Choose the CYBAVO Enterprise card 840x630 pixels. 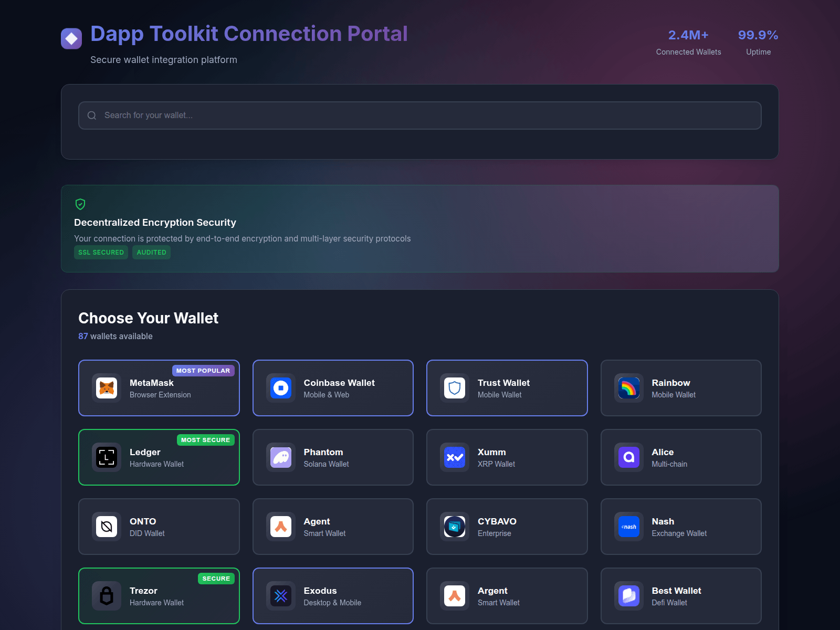point(507,527)
